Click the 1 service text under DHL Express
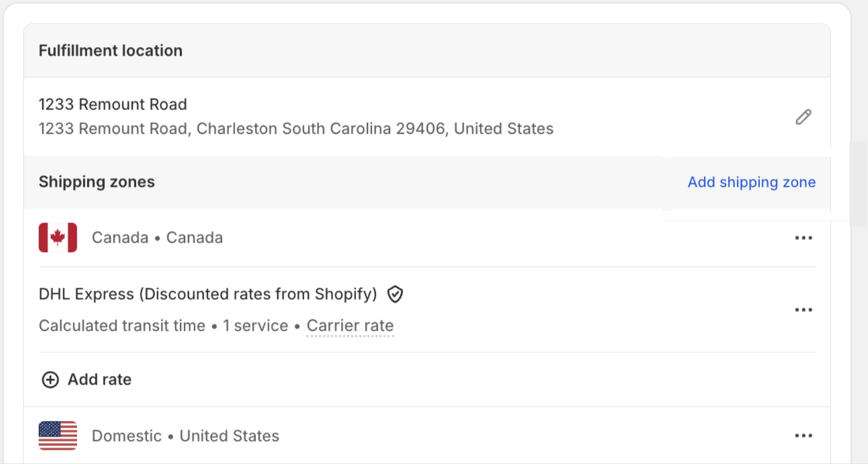This screenshot has height=464, width=868. [x=255, y=325]
